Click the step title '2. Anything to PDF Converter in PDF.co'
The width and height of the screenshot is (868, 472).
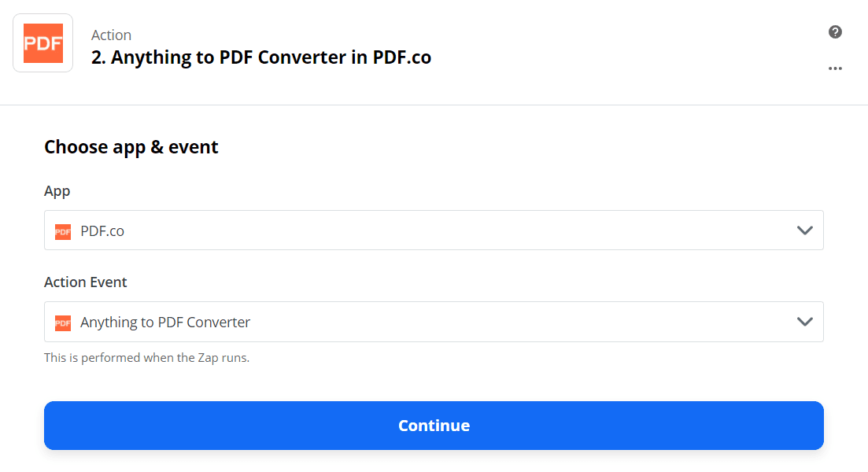(261, 57)
